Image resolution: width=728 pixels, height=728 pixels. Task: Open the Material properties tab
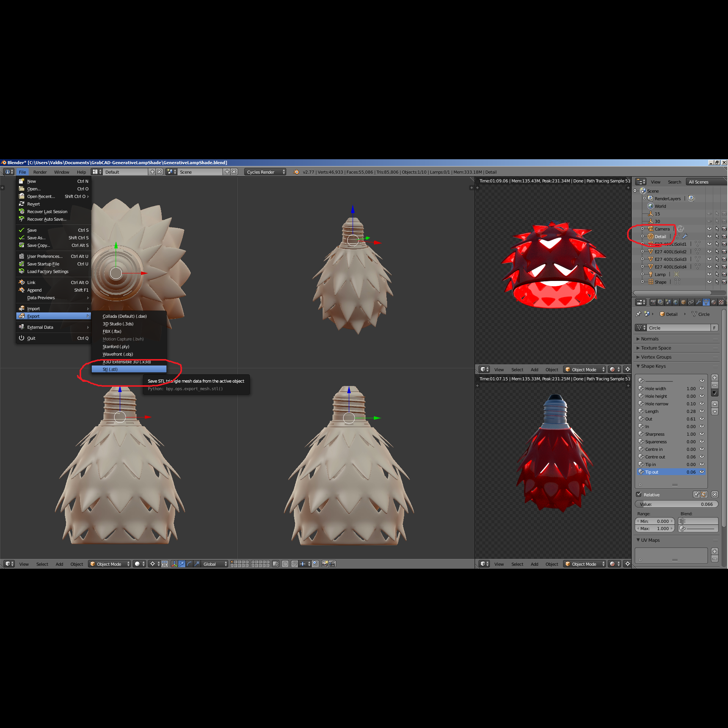coord(714,302)
